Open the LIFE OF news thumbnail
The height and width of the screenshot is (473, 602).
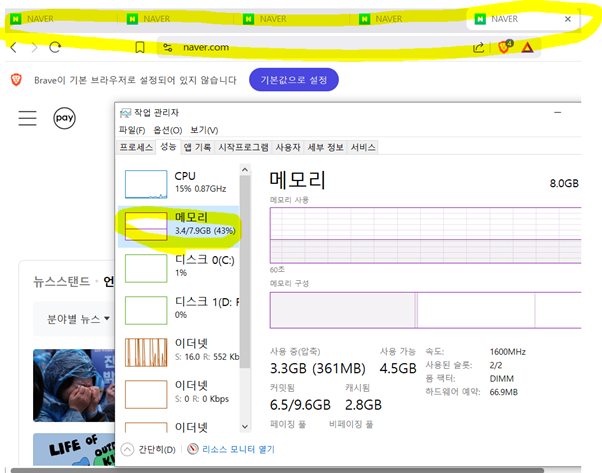pos(74,450)
